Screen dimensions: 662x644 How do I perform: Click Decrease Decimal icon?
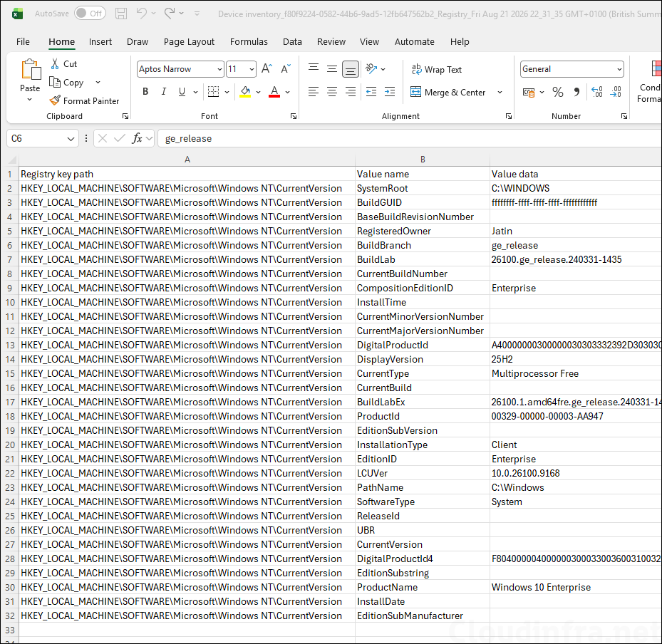(x=616, y=92)
